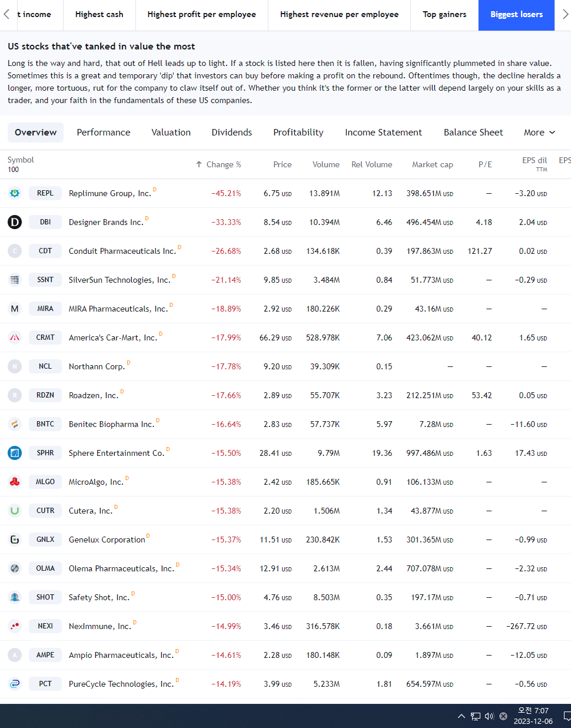This screenshot has width=571, height=728.
Task: Switch to Balance Sheet view
Action: tap(473, 133)
